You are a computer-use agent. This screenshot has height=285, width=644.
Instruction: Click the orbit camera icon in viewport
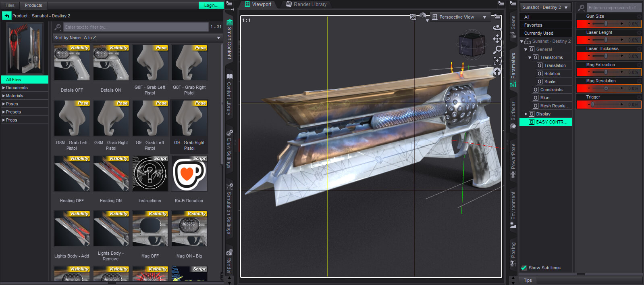(497, 27)
